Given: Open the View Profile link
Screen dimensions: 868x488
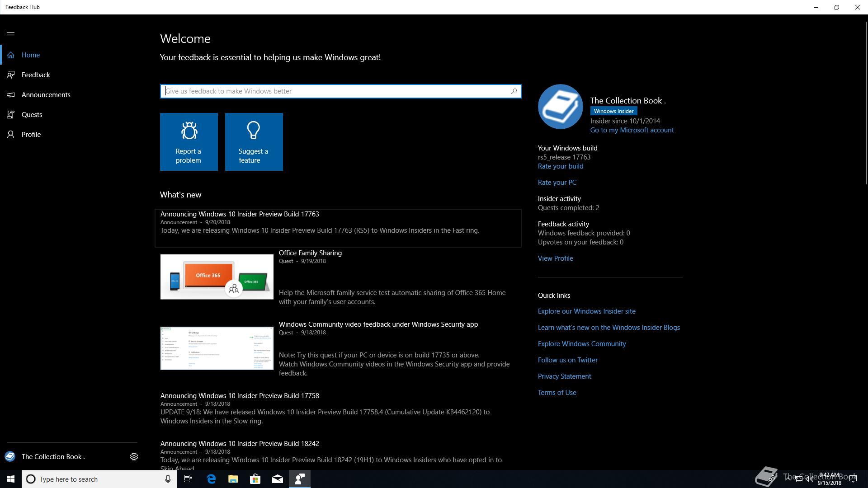Looking at the screenshot, I should click(x=556, y=258).
